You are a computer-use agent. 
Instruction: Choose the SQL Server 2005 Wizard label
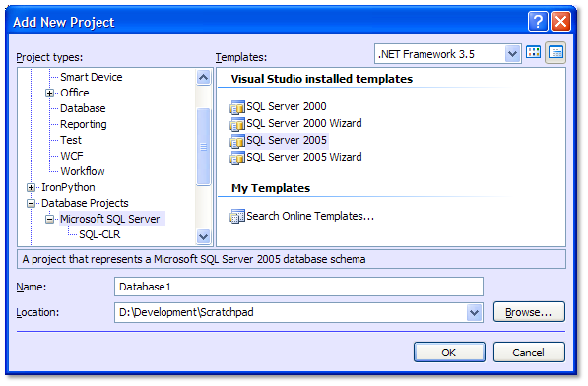303,157
